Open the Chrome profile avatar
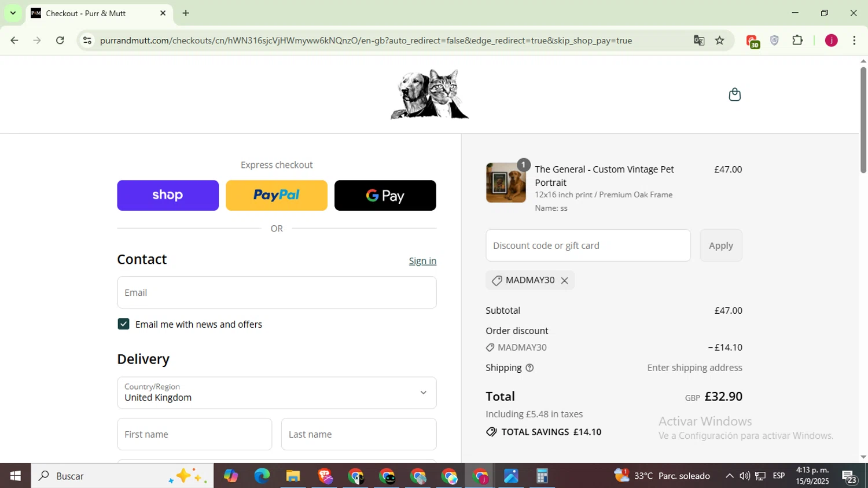Image resolution: width=868 pixels, height=488 pixels. click(x=832, y=41)
